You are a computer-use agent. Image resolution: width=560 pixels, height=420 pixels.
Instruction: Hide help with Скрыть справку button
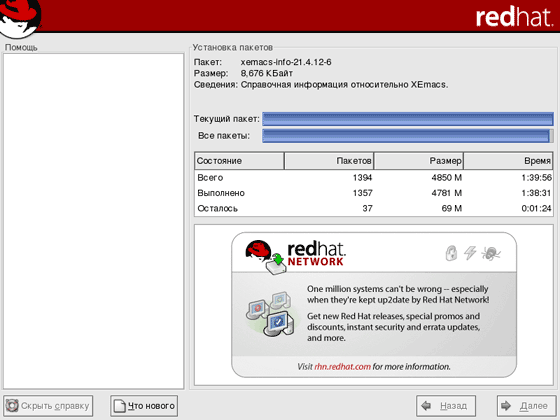tap(48, 406)
